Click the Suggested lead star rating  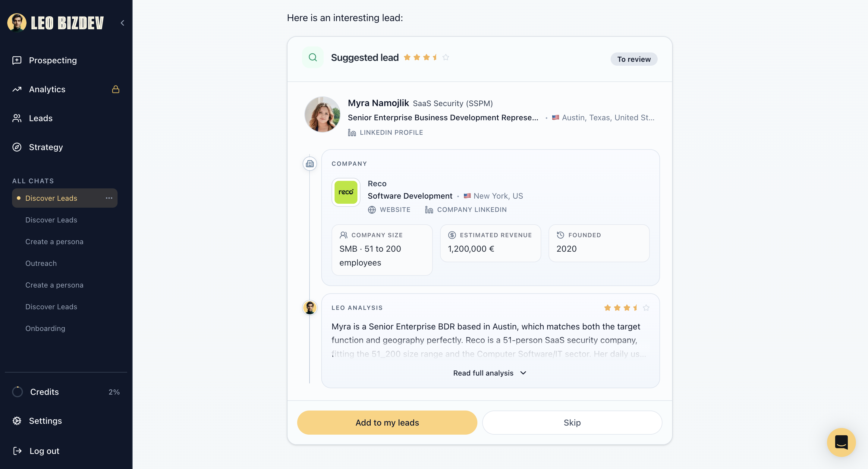pos(426,57)
